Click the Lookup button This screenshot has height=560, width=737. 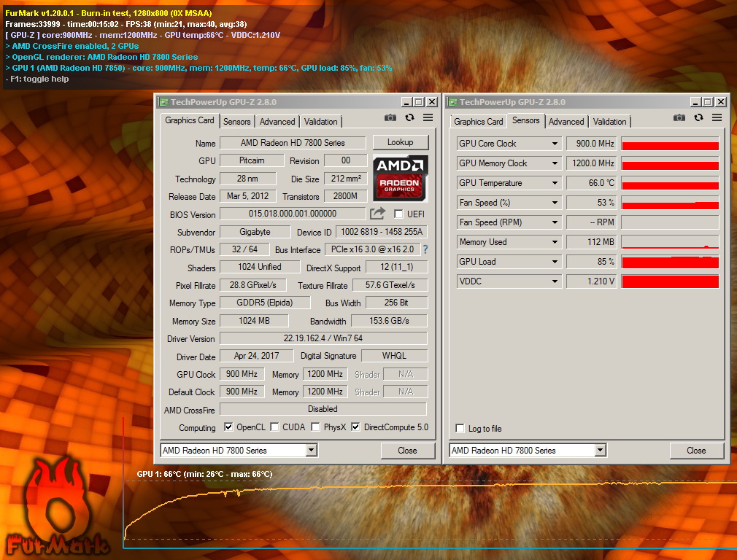pos(401,142)
